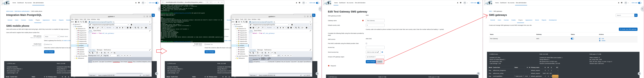Click query tool help icon, pgAdmin over Integration Main page
The image size is (644, 78).
click(146, 28)
